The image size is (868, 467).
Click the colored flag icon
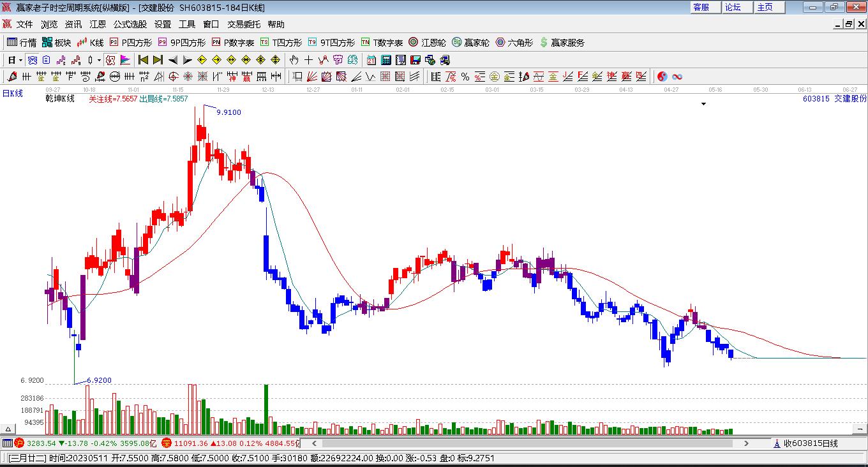pos(125,60)
